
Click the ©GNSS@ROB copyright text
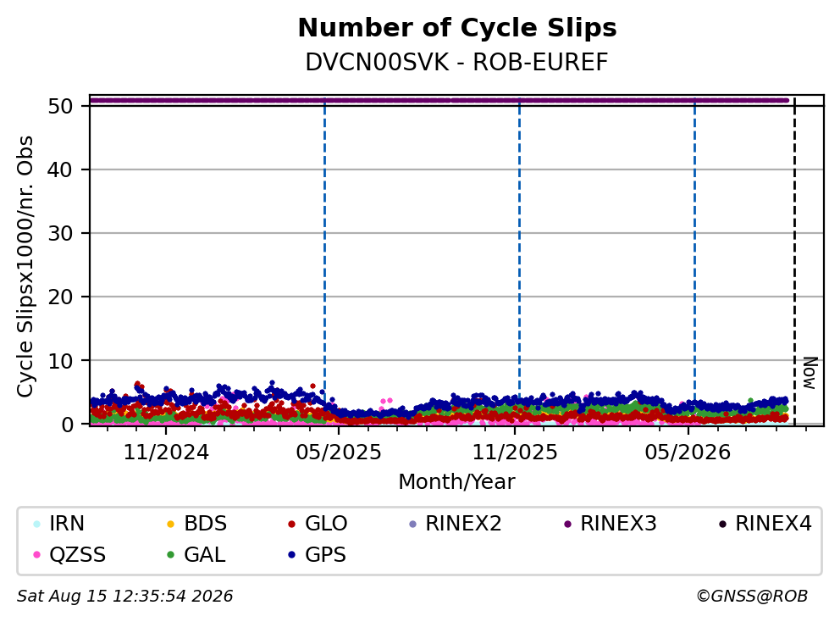click(x=752, y=596)
